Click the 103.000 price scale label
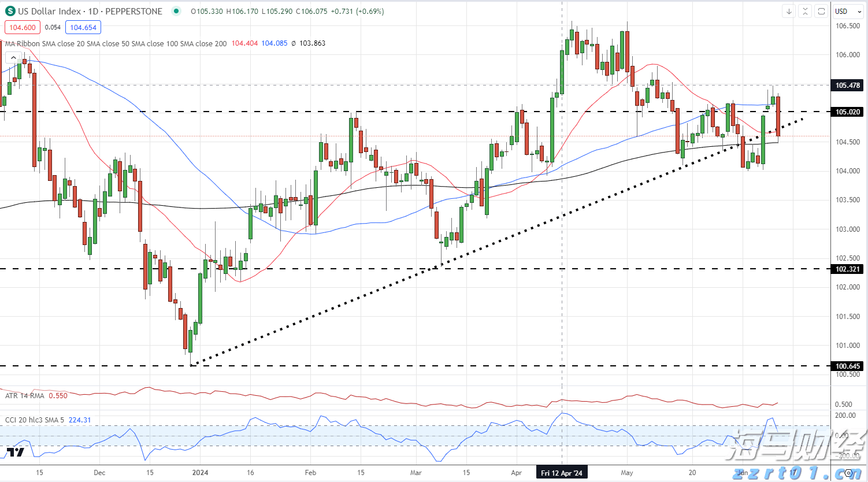Image resolution: width=868 pixels, height=482 pixels. click(848, 229)
